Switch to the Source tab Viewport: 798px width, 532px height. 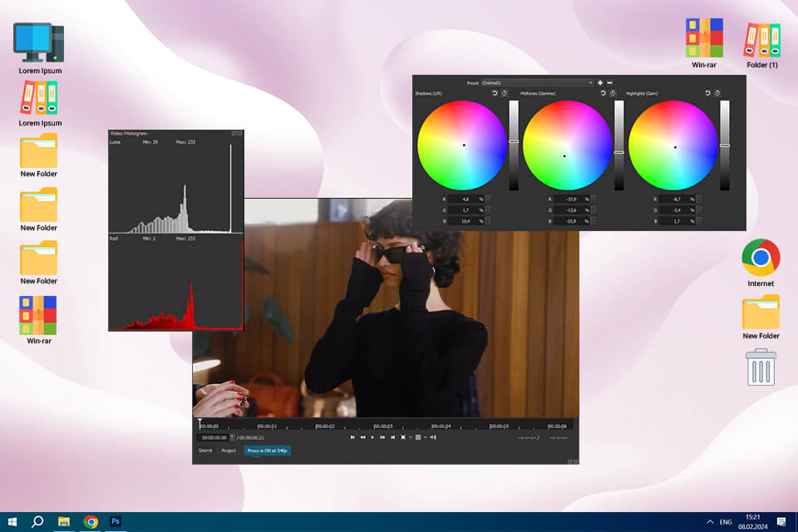pos(205,451)
